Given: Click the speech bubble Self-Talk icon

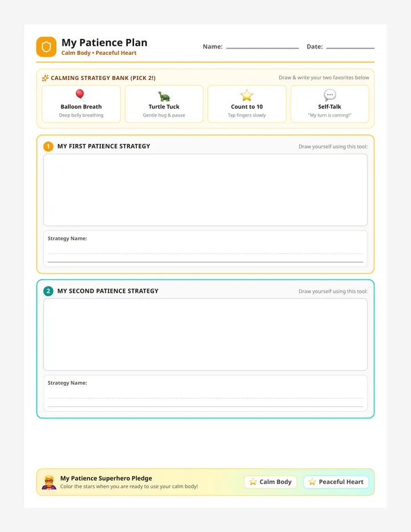Looking at the screenshot, I should (329, 95).
